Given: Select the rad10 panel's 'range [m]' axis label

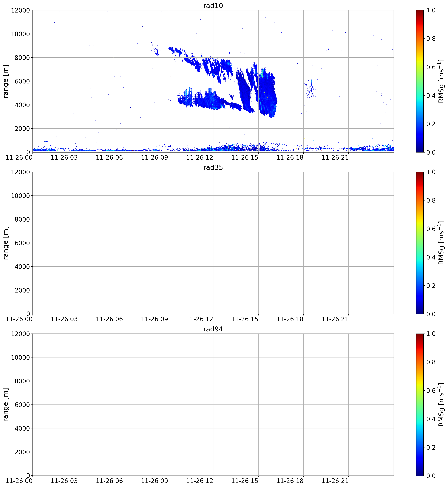Looking at the screenshot, I should tap(6, 81).
